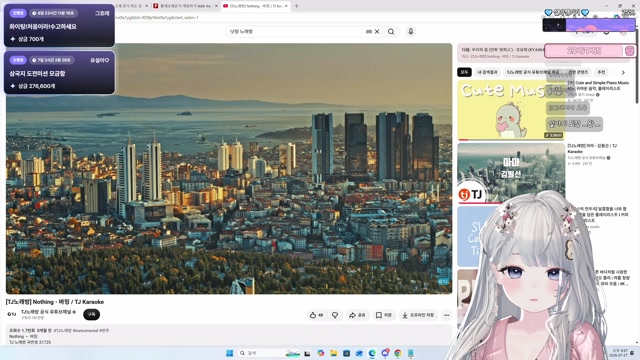The width and height of the screenshot is (640, 360).
Task: Select the 모두 filter chip
Action: 464,72
